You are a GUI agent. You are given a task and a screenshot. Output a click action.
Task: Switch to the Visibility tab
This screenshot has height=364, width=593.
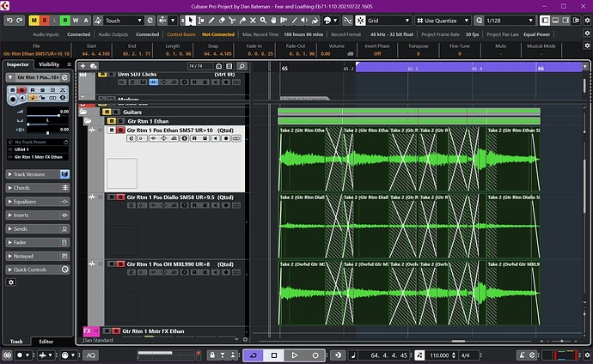(x=49, y=64)
